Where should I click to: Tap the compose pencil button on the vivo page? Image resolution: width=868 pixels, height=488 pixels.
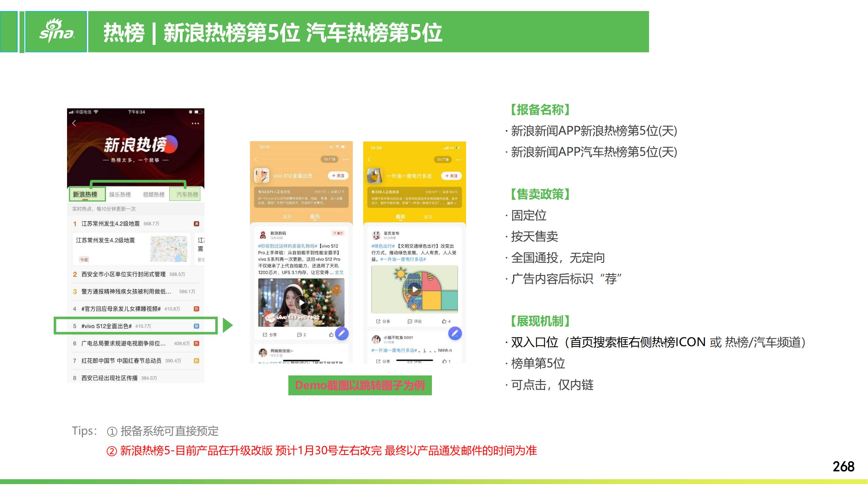pyautogui.click(x=342, y=333)
